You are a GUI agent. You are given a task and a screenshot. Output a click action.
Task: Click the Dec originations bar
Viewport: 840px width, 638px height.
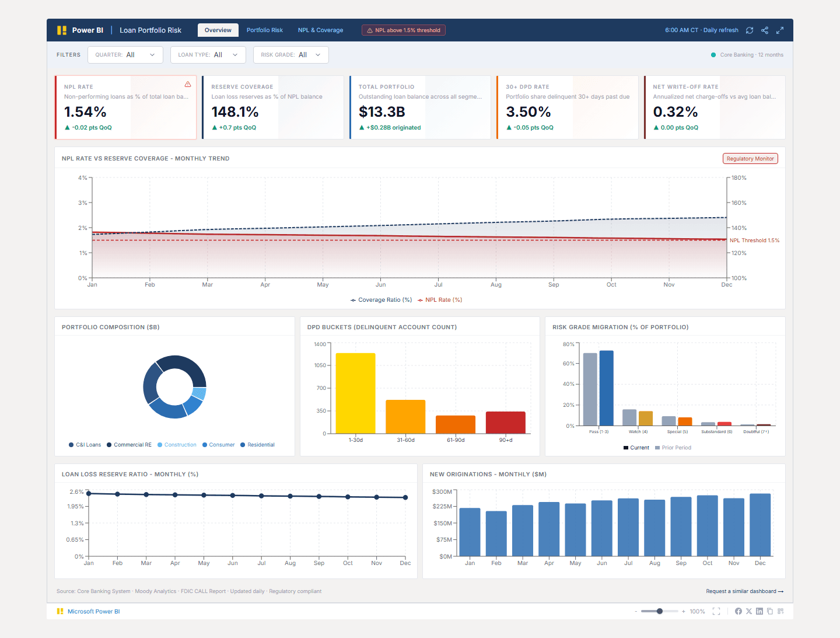point(760,525)
